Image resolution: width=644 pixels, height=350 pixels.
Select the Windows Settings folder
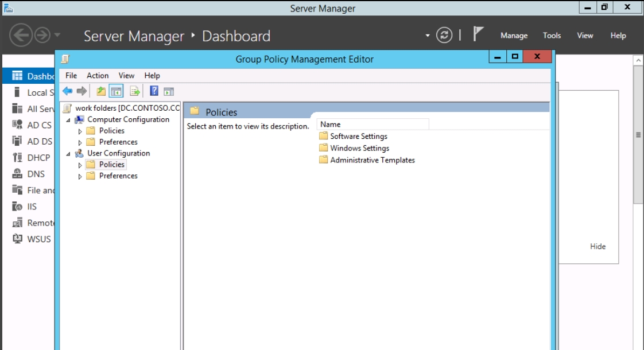[359, 148]
